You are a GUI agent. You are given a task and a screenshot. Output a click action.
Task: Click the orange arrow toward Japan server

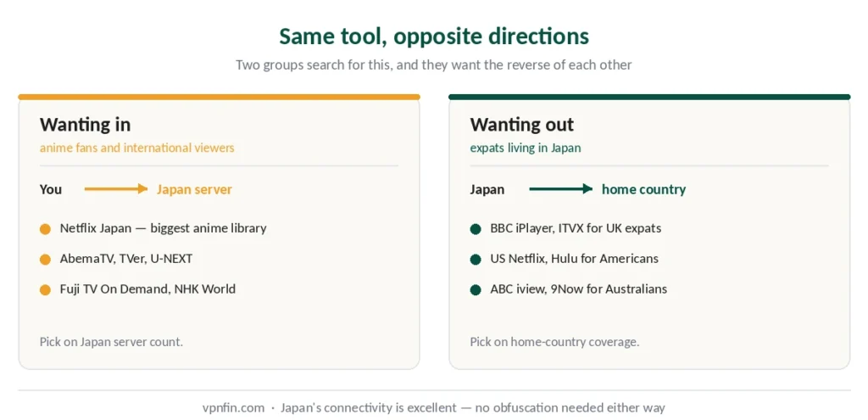tap(115, 189)
